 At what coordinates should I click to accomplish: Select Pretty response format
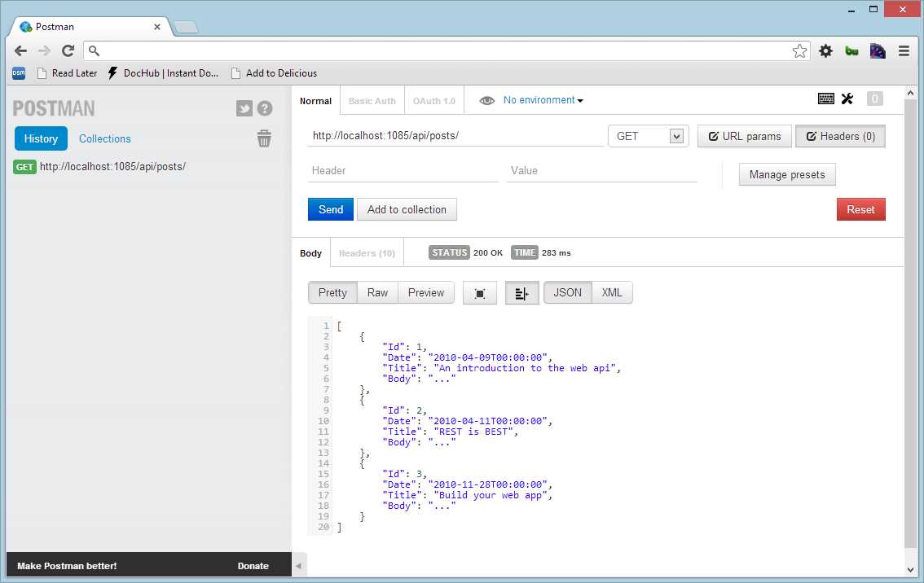332,292
